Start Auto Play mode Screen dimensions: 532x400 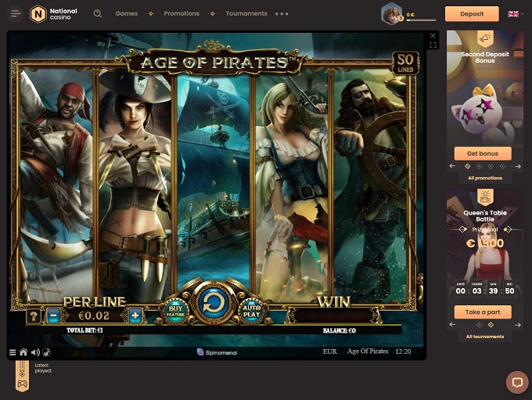[x=251, y=312]
